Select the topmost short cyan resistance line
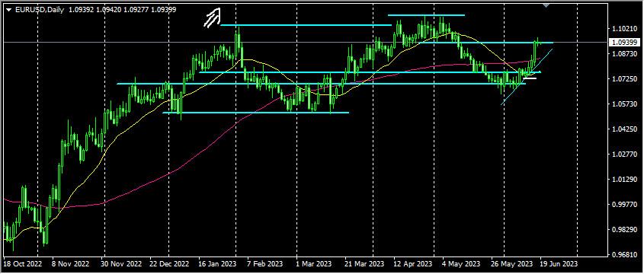This screenshot has height=274, width=644. click(x=426, y=15)
